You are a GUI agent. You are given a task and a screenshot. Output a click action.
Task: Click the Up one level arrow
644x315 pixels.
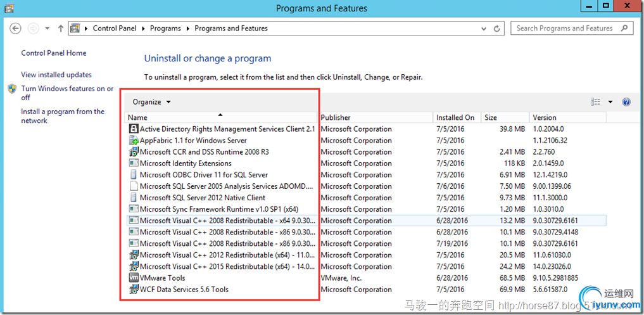tap(61, 29)
